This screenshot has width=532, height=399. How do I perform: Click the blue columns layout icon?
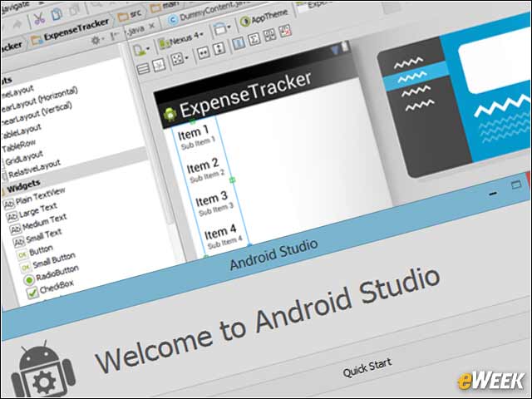239,43
